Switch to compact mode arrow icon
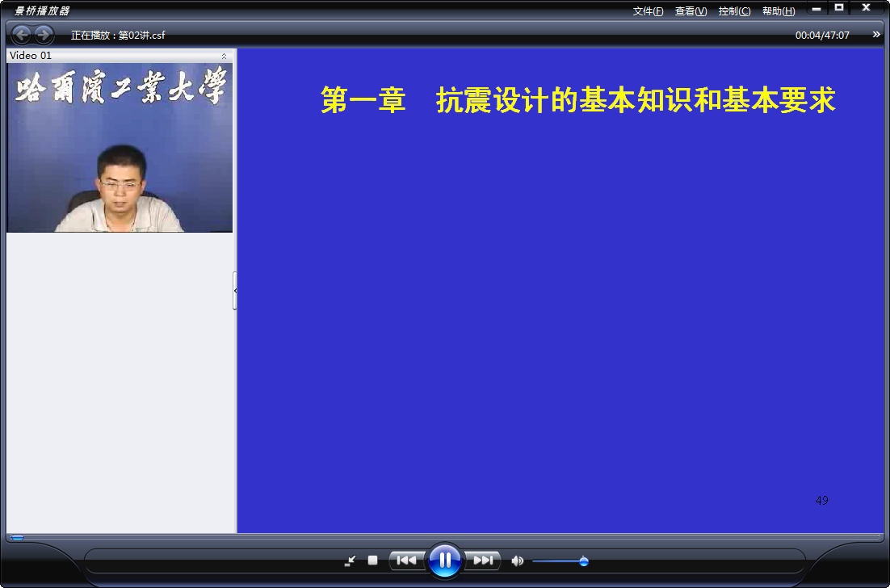 point(351,561)
